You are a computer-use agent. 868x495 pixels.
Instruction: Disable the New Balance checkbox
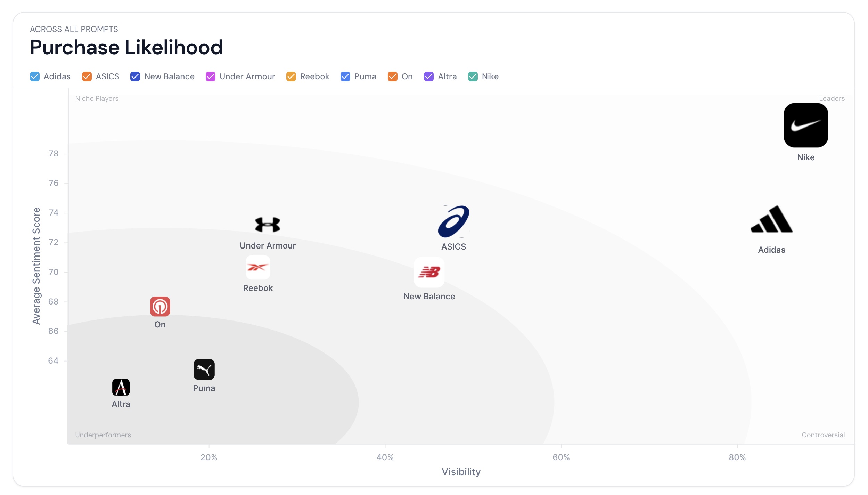[x=135, y=76]
